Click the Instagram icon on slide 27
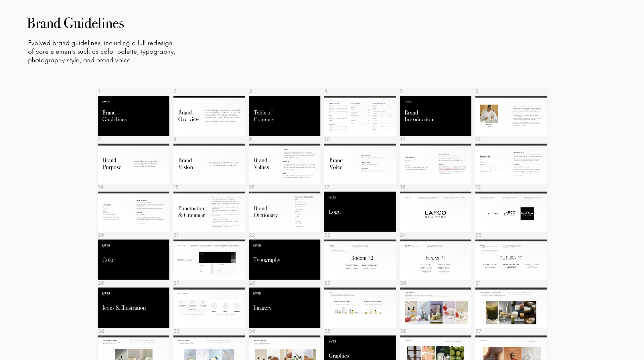The image size is (644, 360). [190, 309]
